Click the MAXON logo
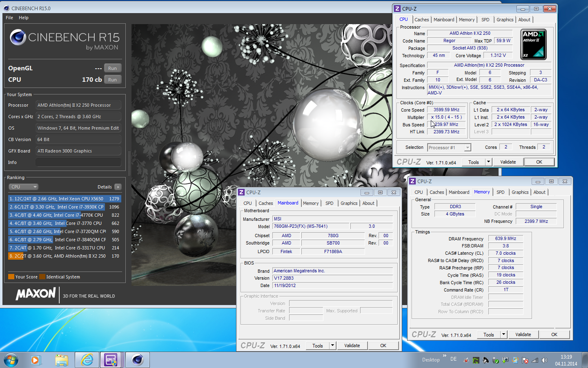The height and width of the screenshot is (368, 588). (x=36, y=294)
